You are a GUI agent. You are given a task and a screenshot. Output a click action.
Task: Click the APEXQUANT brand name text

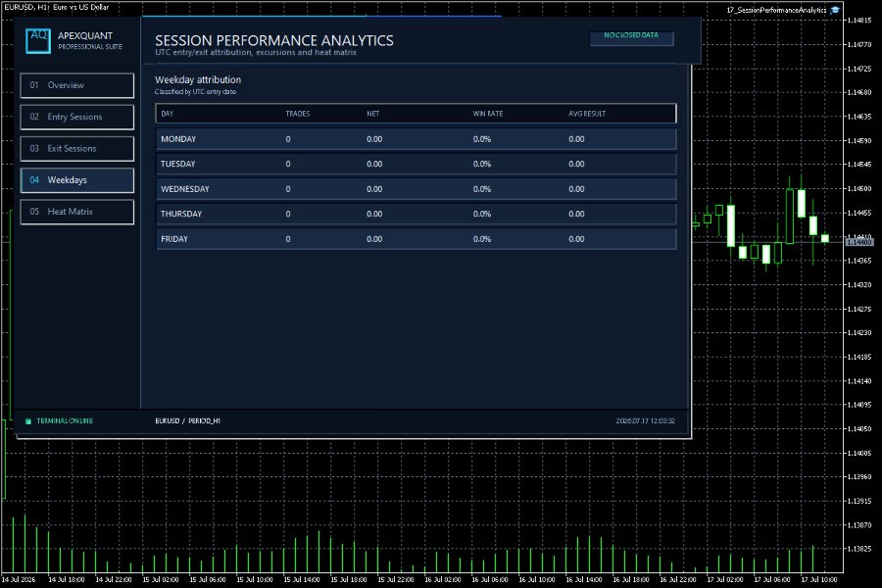point(85,36)
